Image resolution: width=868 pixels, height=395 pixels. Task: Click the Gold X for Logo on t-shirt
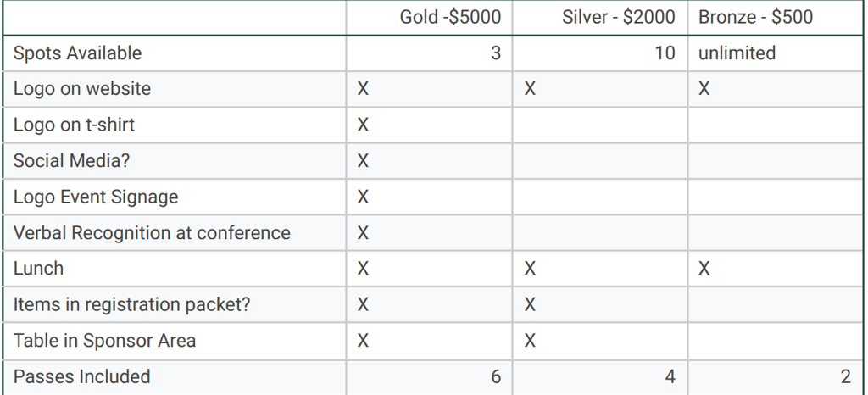tap(363, 125)
